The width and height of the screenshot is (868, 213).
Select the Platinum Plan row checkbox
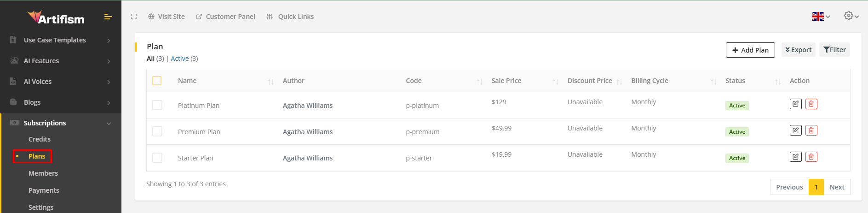[157, 105]
